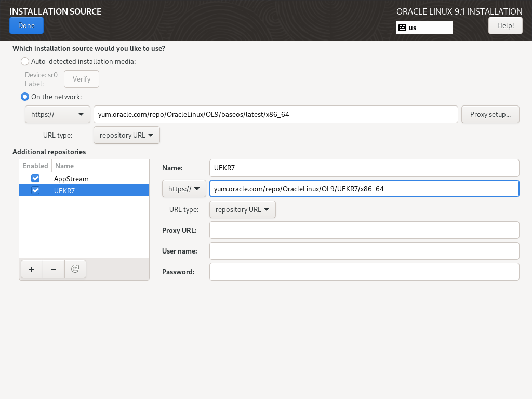This screenshot has width=532, height=399.
Task: Remove selected repository with minus icon
Action: (x=54, y=269)
